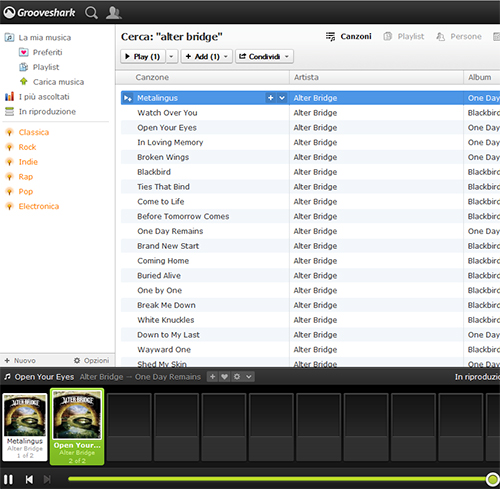Select Metalingus queue thumbnail
The image size is (500, 489).
click(25, 427)
